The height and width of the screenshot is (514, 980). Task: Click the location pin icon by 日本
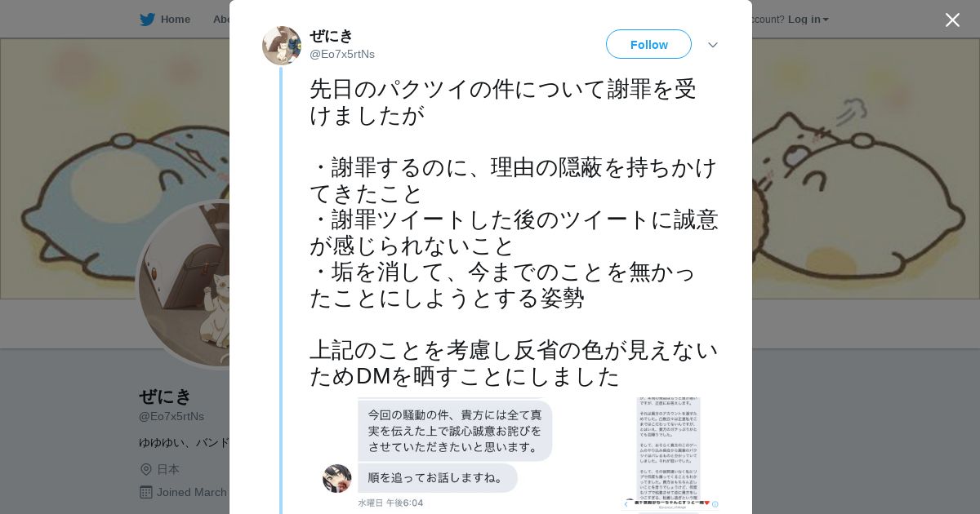click(146, 469)
